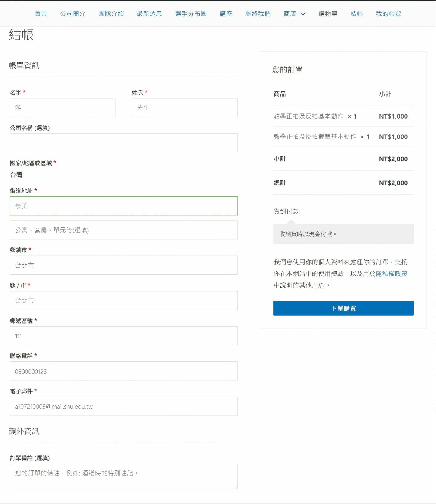Screen dimensions: 436x504
Task: Open 團隊介紹 in navigation
Action: 111,14
